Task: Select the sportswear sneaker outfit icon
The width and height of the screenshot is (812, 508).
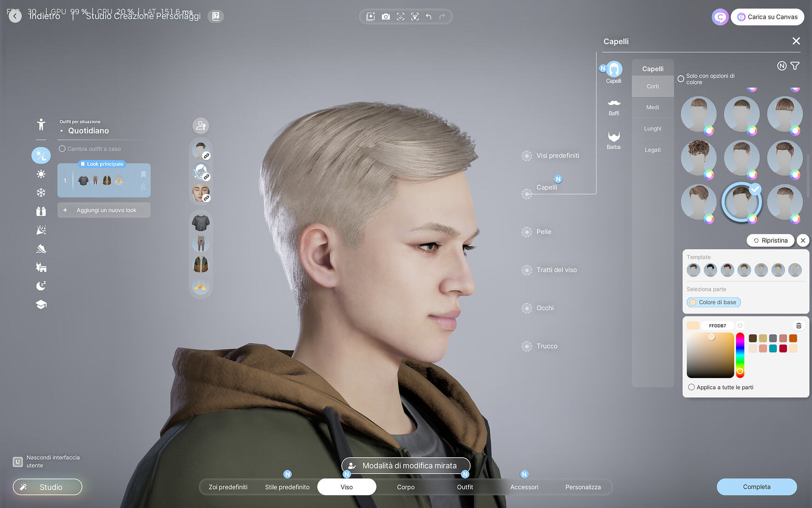Action: coord(41,249)
